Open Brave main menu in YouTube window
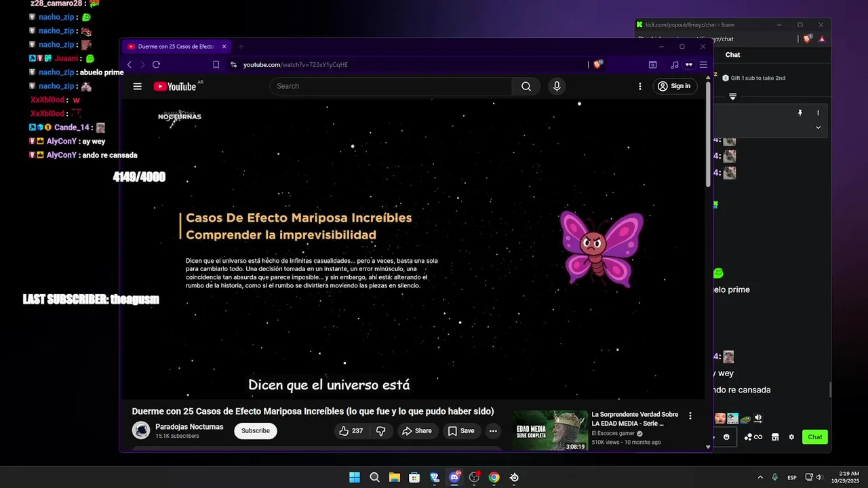 tap(703, 64)
